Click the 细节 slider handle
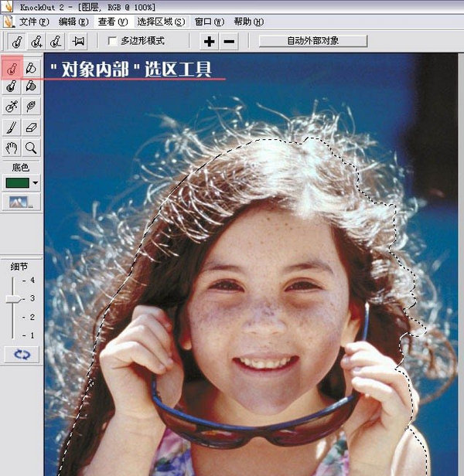 (13, 299)
